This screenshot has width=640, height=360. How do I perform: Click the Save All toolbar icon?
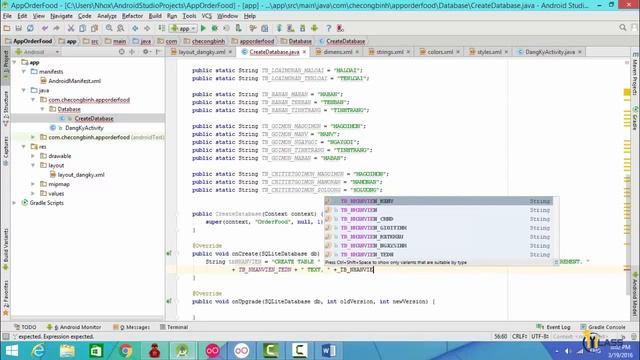[x=18, y=28]
